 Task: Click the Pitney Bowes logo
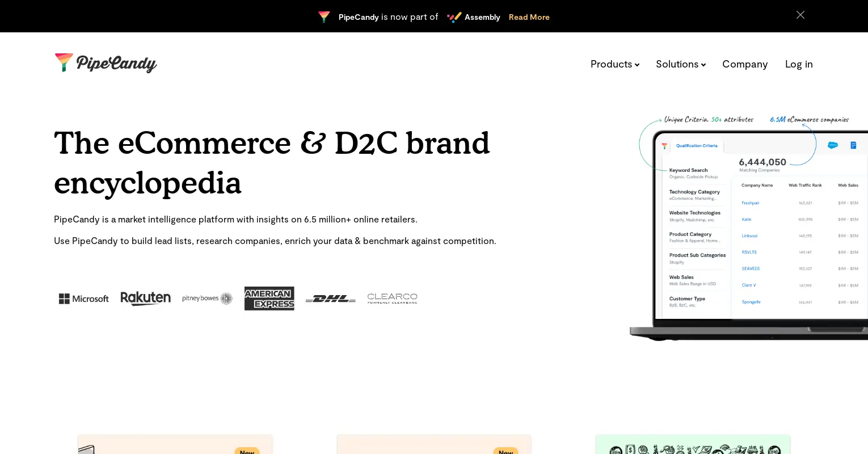(208, 299)
